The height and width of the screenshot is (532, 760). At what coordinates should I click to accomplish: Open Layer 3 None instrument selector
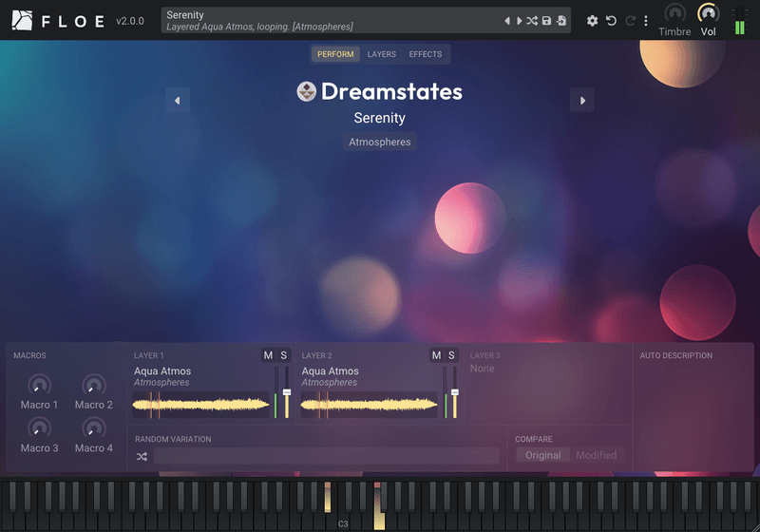pyautogui.click(x=483, y=369)
